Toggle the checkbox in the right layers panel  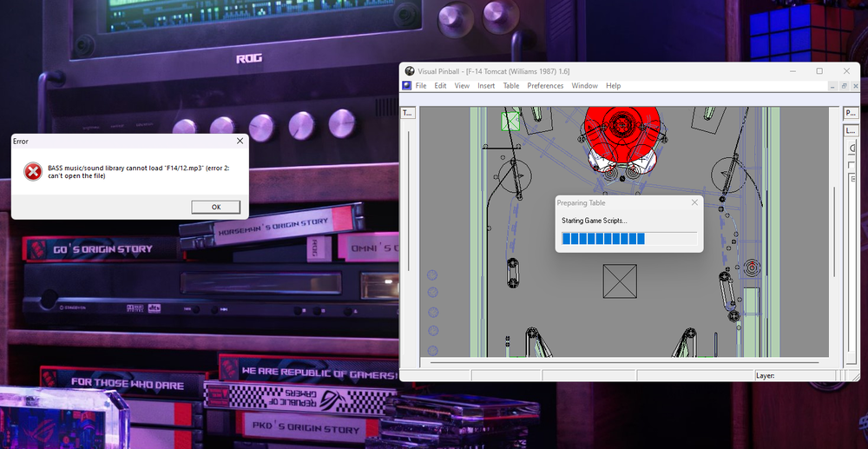pos(852,165)
